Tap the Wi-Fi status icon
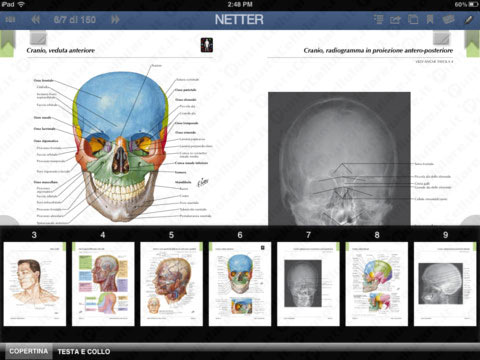Image resolution: width=480 pixels, height=360 pixels. click(22, 4)
